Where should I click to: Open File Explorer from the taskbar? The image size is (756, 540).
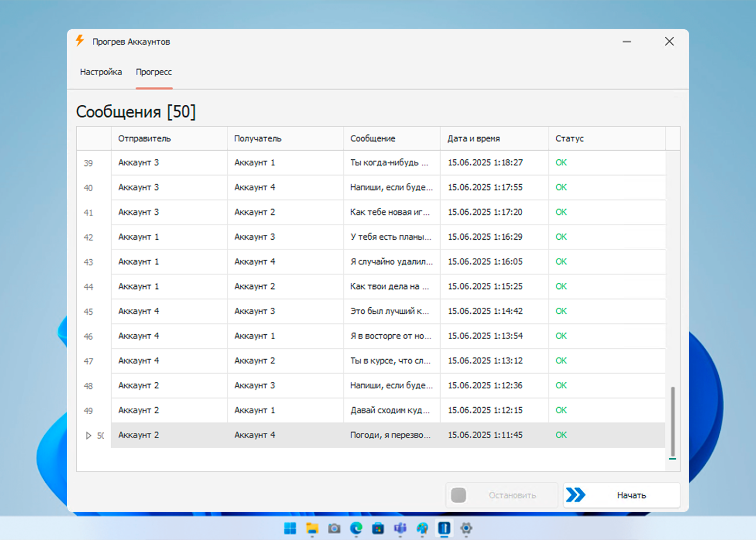coord(312,528)
